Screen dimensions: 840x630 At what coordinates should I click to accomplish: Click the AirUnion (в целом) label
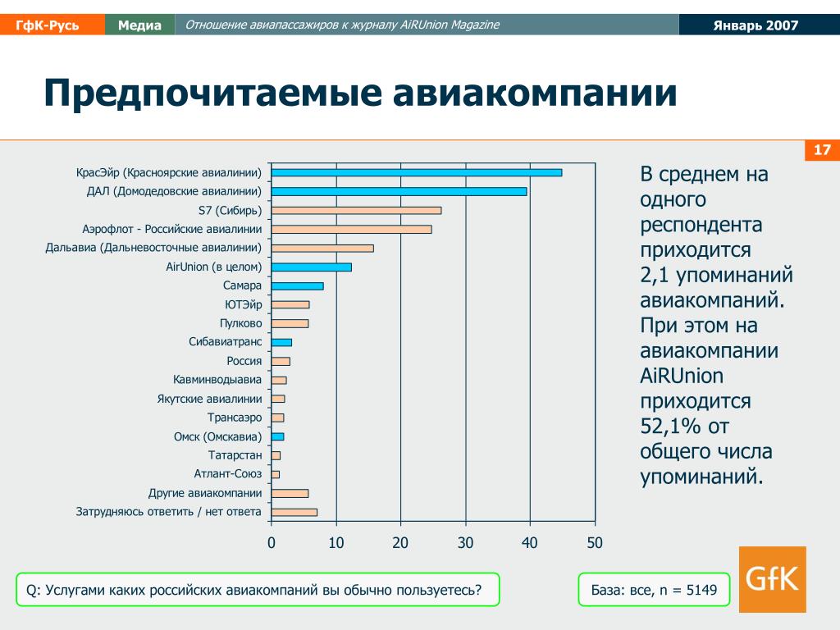(x=214, y=267)
